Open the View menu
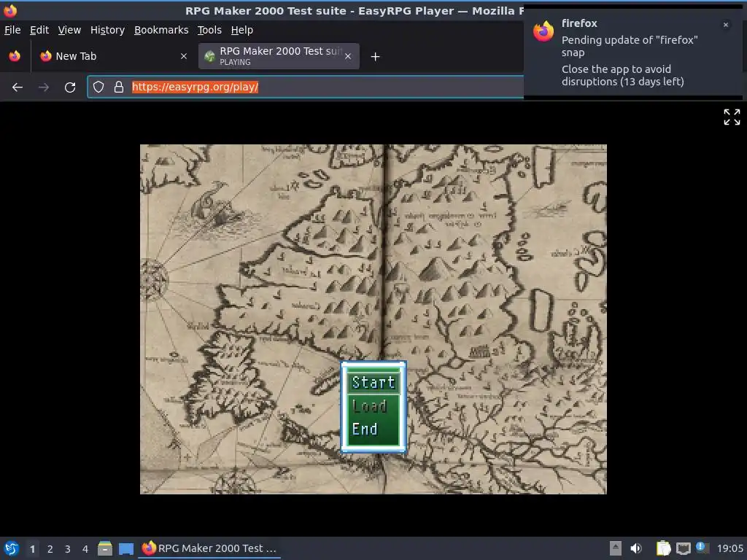 pyautogui.click(x=69, y=30)
